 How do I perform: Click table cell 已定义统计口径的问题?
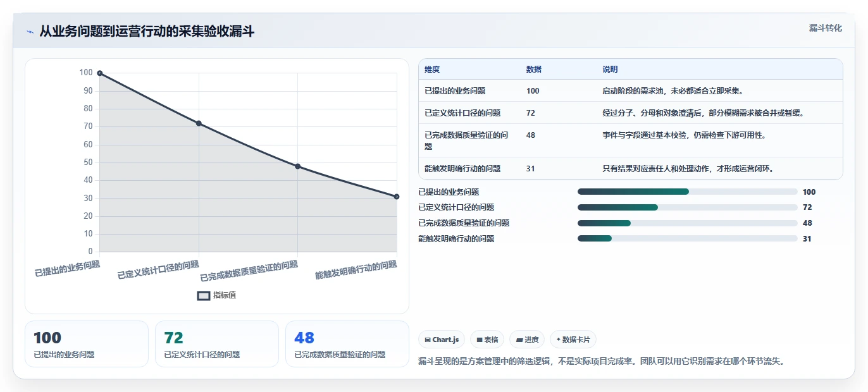462,113
